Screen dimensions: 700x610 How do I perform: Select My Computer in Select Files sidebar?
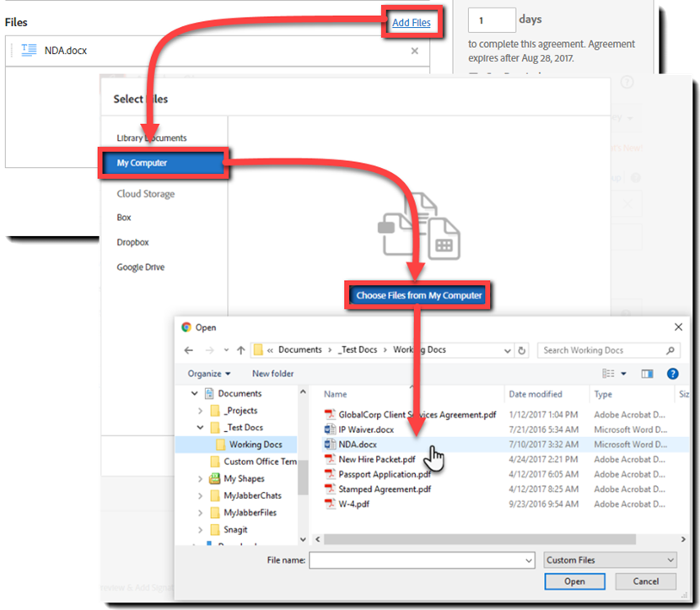pyautogui.click(x=164, y=163)
